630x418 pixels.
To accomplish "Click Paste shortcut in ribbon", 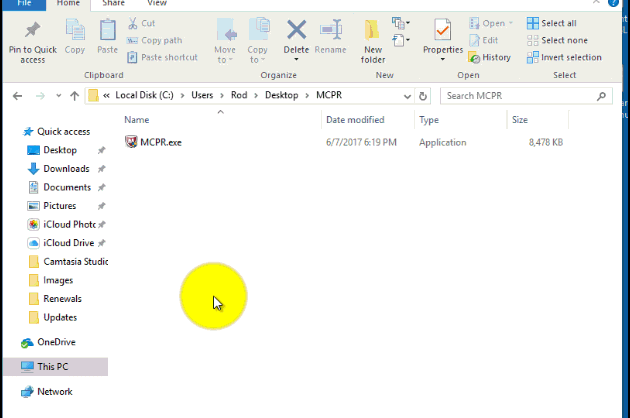I will click(x=162, y=57).
